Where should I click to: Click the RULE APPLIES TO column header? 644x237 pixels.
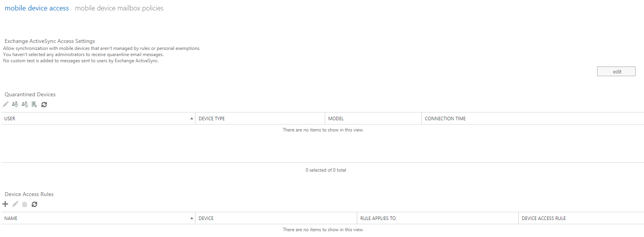click(x=437, y=218)
